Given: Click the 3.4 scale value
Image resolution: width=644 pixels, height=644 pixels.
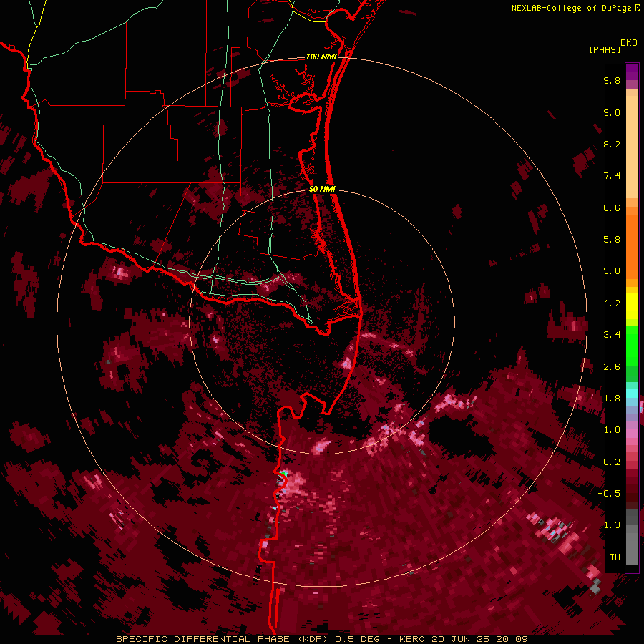Looking at the screenshot, I should [612, 335].
